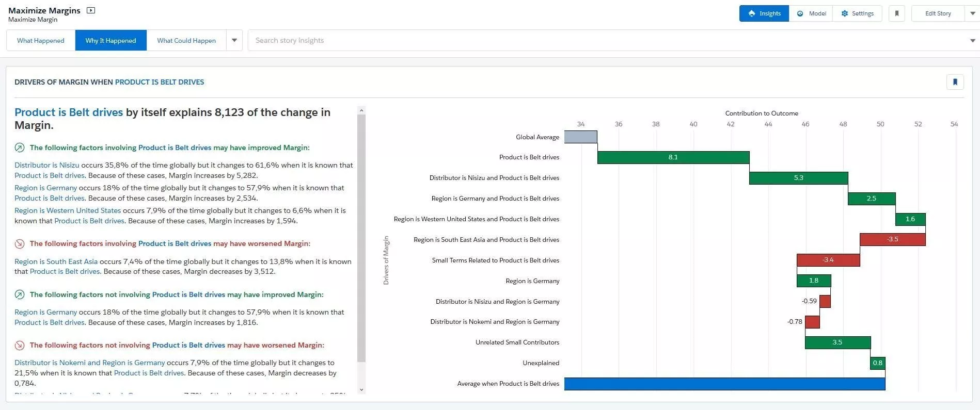Viewport: 980px width, 410px height.
Task: Open the Model view
Action: click(811, 13)
